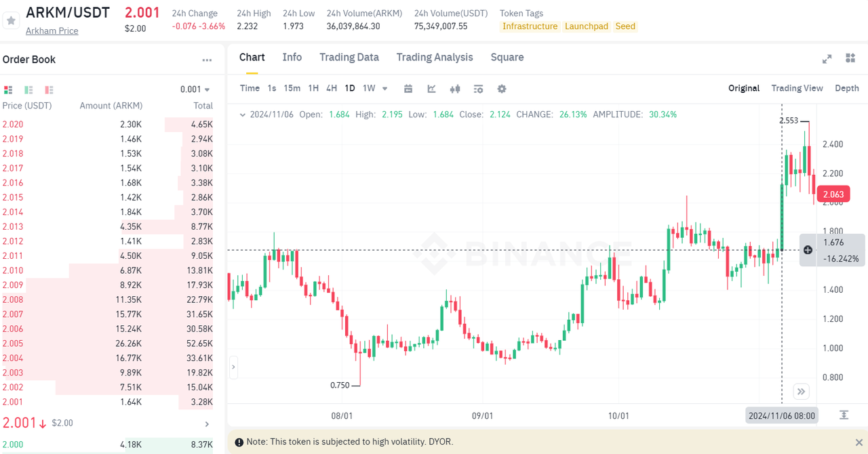Expand the chart to fullscreen

click(x=827, y=59)
